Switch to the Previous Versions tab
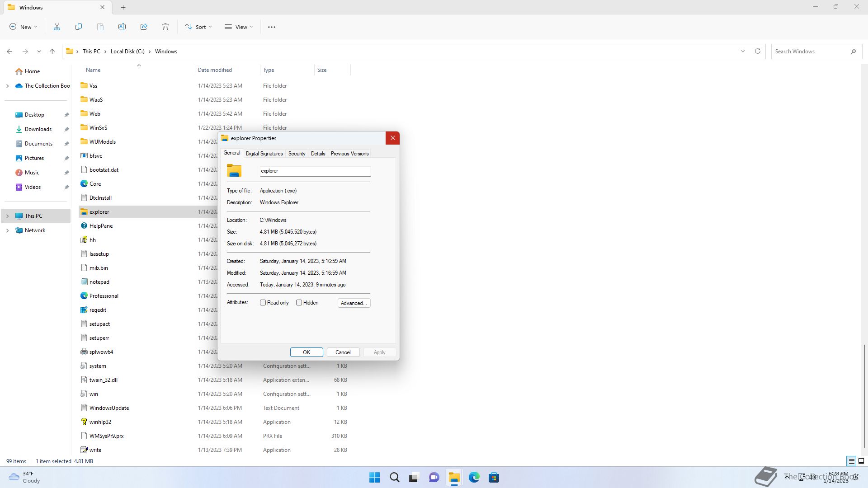The image size is (868, 488). (349, 154)
